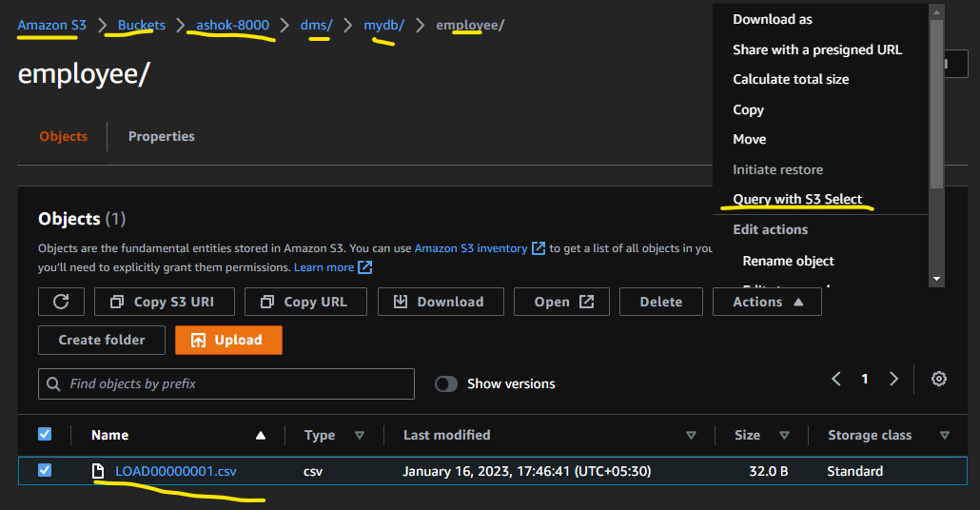Select Share with a presigned URL
Viewport: 980px width, 510px height.
tap(817, 49)
